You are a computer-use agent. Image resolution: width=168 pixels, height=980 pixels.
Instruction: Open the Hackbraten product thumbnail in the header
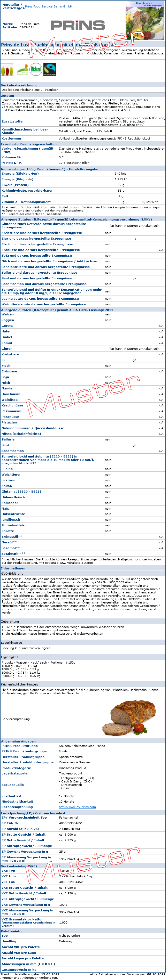pos(145,21)
